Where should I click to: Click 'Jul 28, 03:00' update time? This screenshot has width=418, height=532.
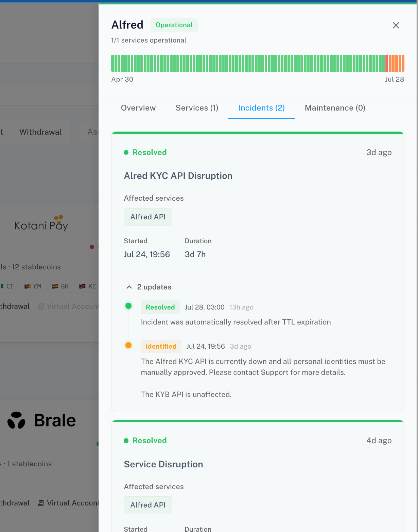(205, 307)
